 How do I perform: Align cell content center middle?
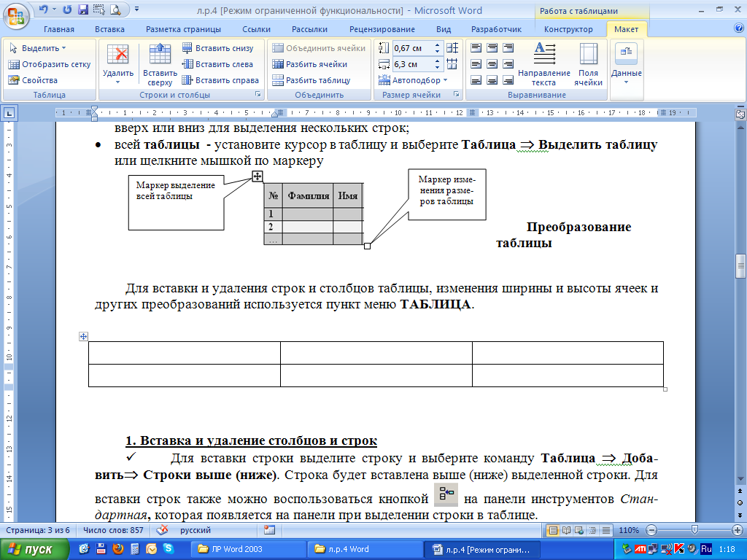tap(492, 63)
